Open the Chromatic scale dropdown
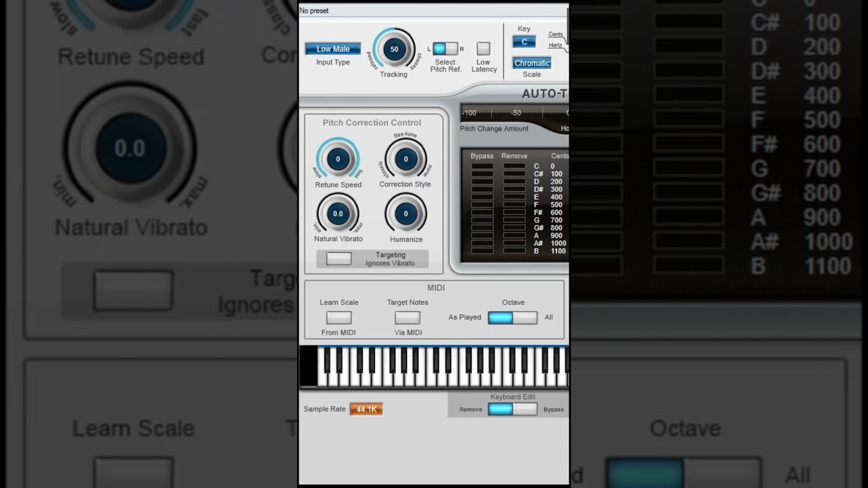868x488 pixels. click(x=532, y=63)
